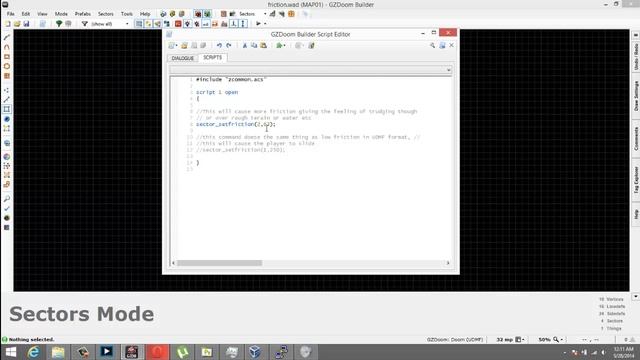Open the Help side panel tab
The height and width of the screenshot is (360, 640).
click(x=636, y=214)
